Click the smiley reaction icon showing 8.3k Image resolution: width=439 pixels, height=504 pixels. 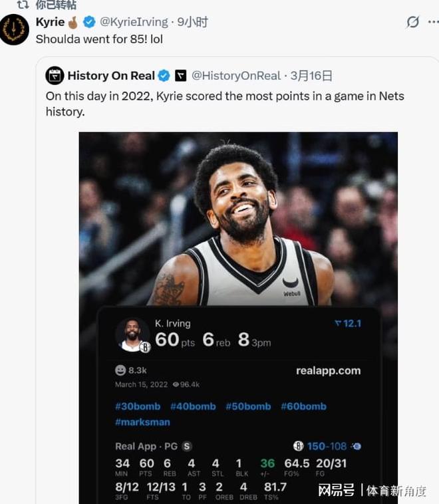[120, 370]
